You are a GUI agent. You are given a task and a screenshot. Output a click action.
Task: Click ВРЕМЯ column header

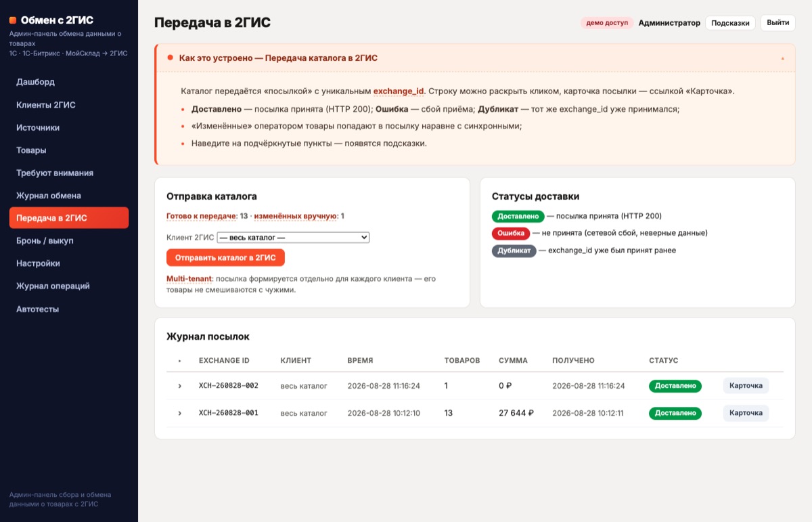pyautogui.click(x=360, y=361)
